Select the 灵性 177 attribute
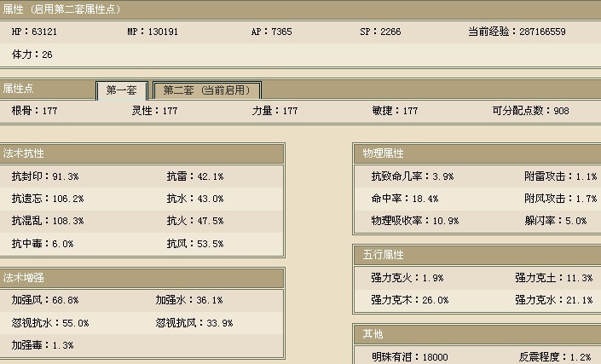 154,111
